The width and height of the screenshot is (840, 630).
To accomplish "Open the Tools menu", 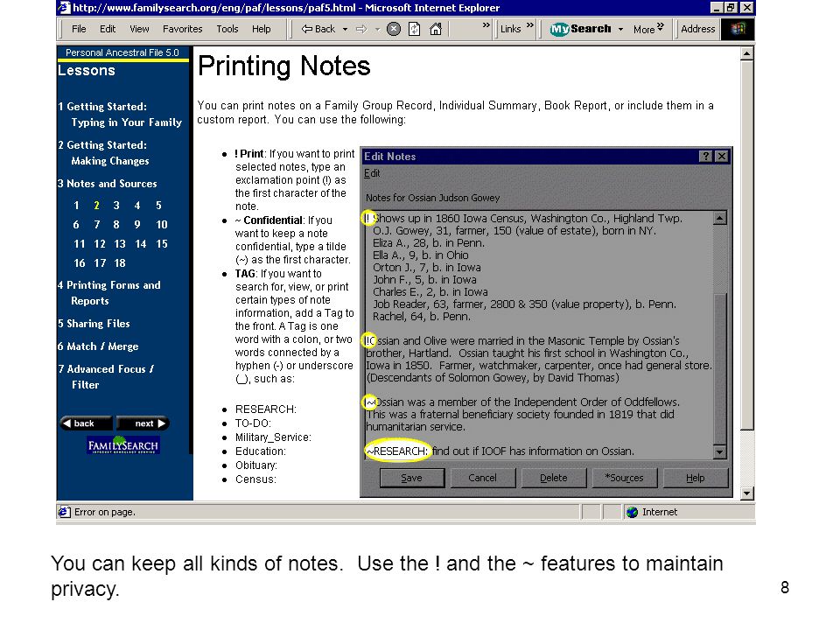I will (x=227, y=29).
